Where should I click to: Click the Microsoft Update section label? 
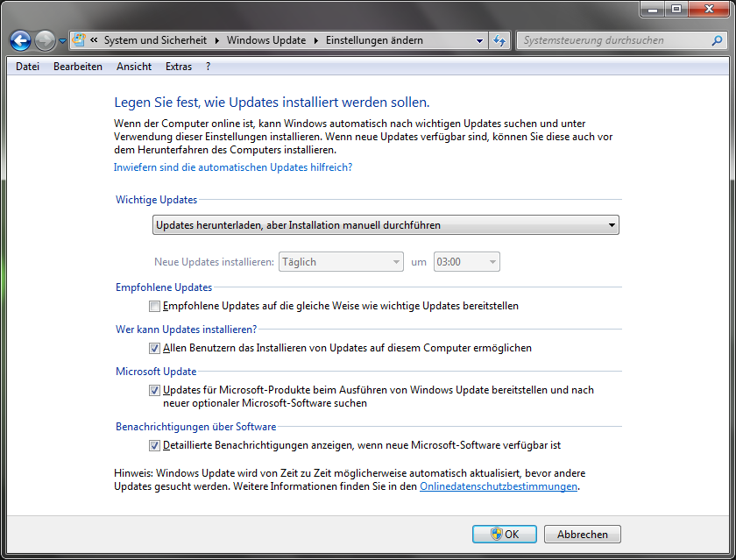[156, 372]
